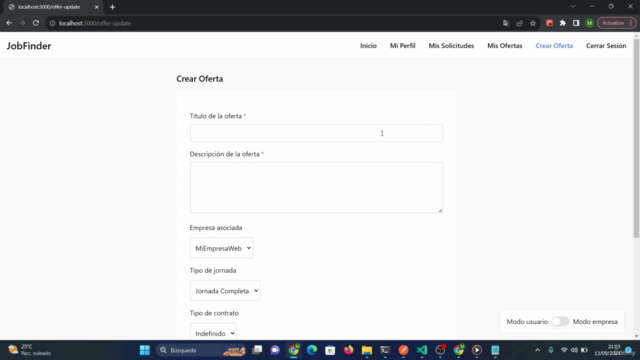The width and height of the screenshot is (640, 360).
Task: Open the Empresa asociada dropdown
Action: tap(222, 248)
